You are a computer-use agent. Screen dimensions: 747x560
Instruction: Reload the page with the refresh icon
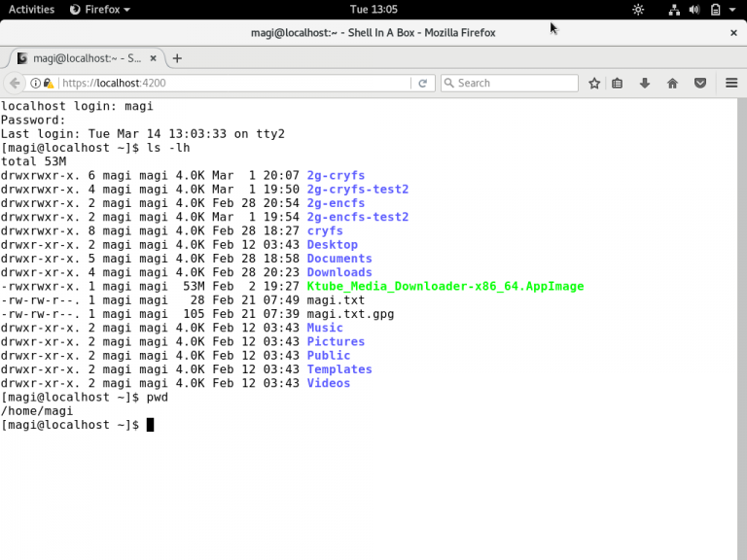[x=422, y=84]
